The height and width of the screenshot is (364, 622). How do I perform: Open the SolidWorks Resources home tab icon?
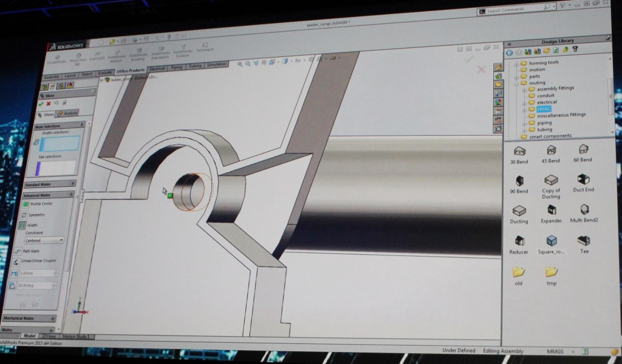(499, 67)
